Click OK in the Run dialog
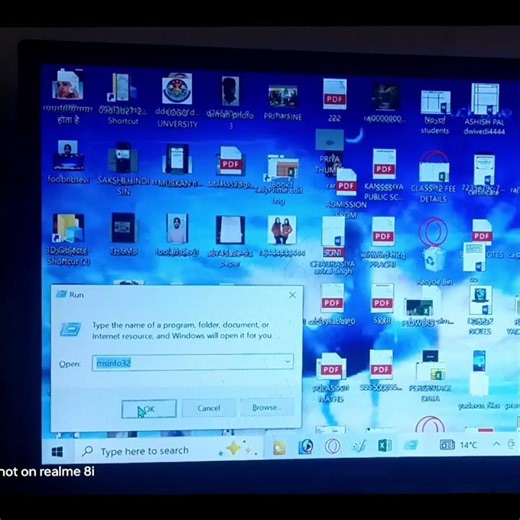The height and width of the screenshot is (520, 520). coord(149,409)
